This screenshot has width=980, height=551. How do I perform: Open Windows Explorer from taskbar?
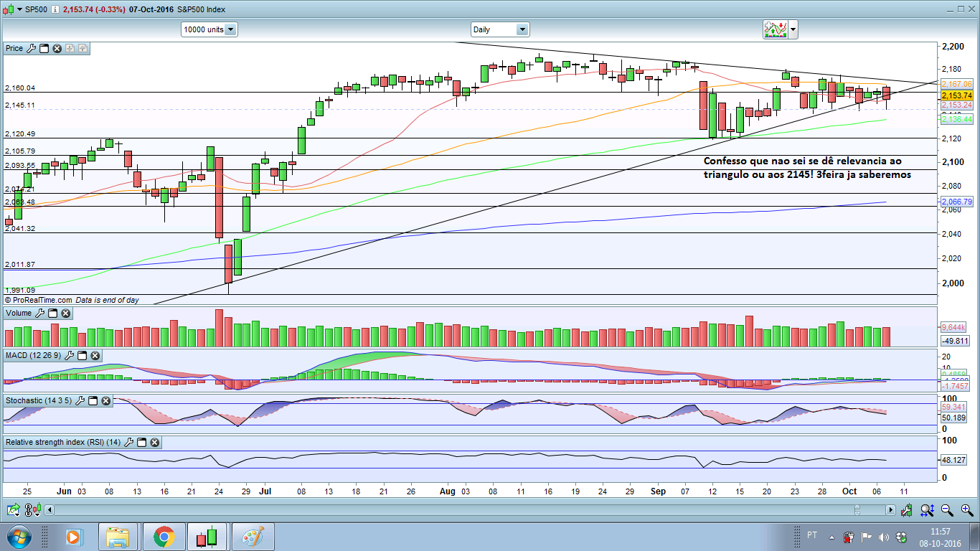(x=118, y=536)
